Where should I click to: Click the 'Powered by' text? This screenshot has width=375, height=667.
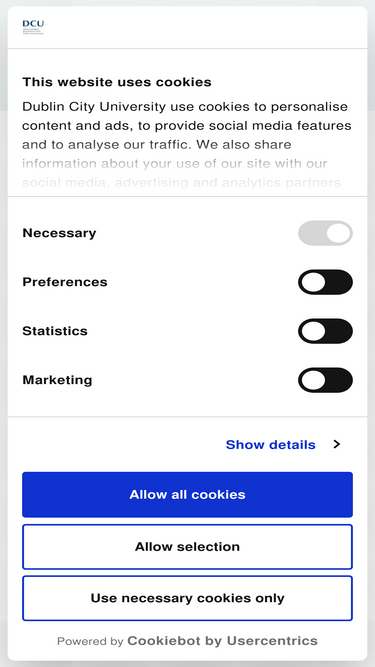(x=90, y=641)
